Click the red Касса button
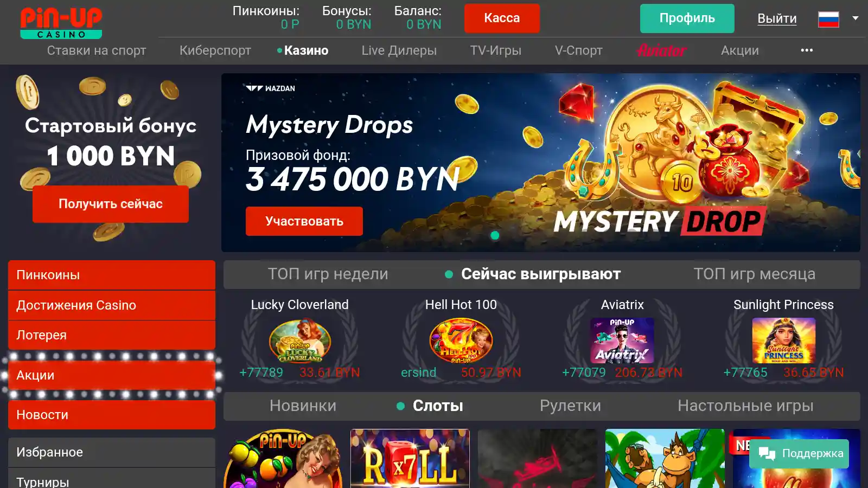The height and width of the screenshot is (488, 868). click(502, 18)
